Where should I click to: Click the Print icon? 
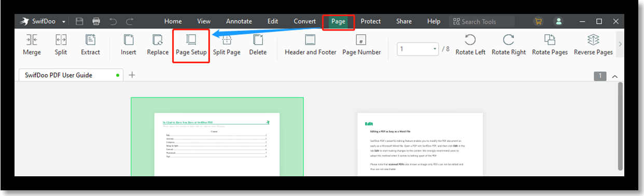tap(96, 21)
